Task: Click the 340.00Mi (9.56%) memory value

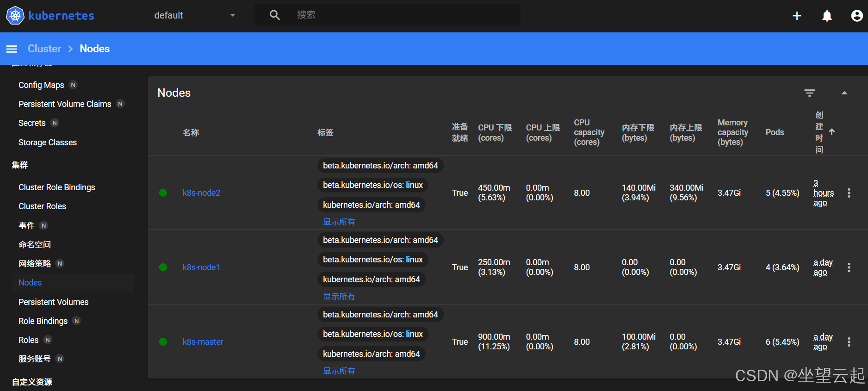Action: coord(687,193)
